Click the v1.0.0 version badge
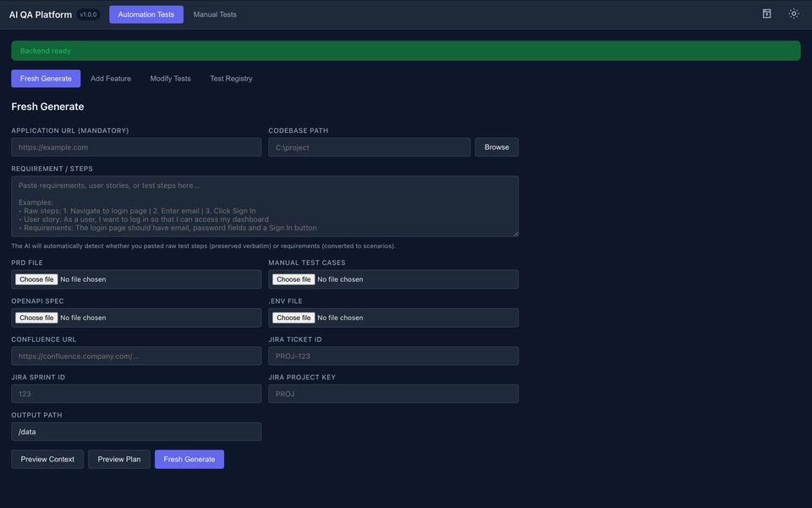The height and width of the screenshot is (508, 812). 88,14
